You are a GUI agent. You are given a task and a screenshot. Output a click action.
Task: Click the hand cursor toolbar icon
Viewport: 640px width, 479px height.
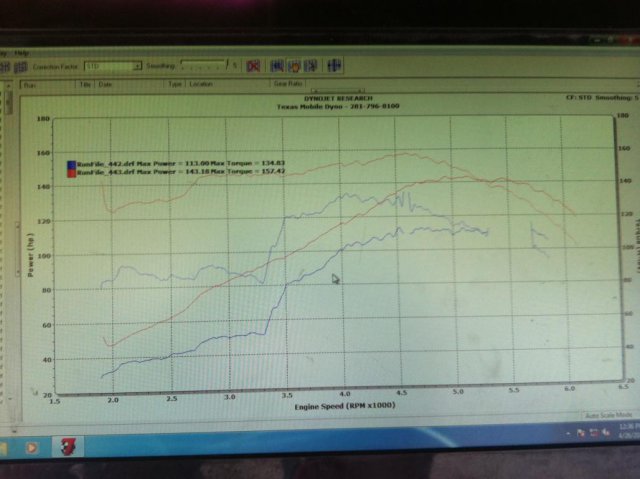point(295,66)
